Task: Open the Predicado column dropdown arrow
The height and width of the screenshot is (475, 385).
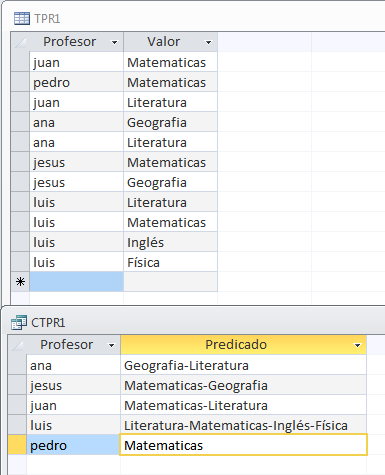Action: click(x=357, y=345)
